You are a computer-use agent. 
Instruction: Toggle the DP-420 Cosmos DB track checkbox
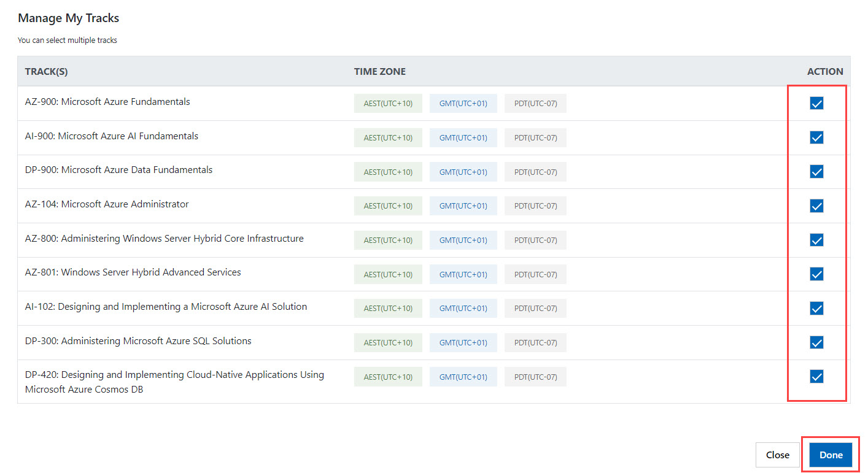click(816, 377)
